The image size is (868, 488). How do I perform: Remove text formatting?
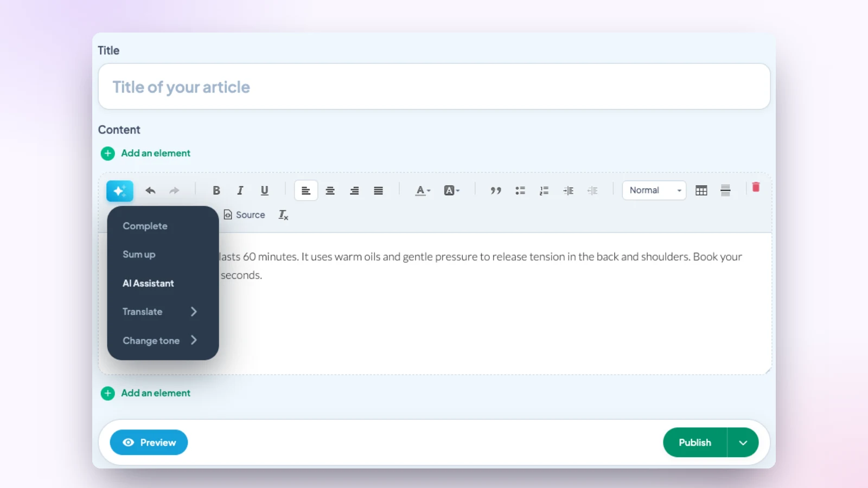point(283,215)
